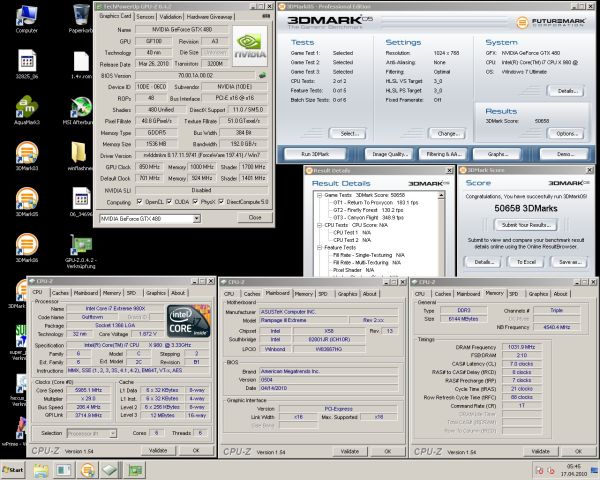600x480 pixels.
Task: Open the GPU-Z.0.4.2 Verknüpfung shortcut
Action: (81, 251)
